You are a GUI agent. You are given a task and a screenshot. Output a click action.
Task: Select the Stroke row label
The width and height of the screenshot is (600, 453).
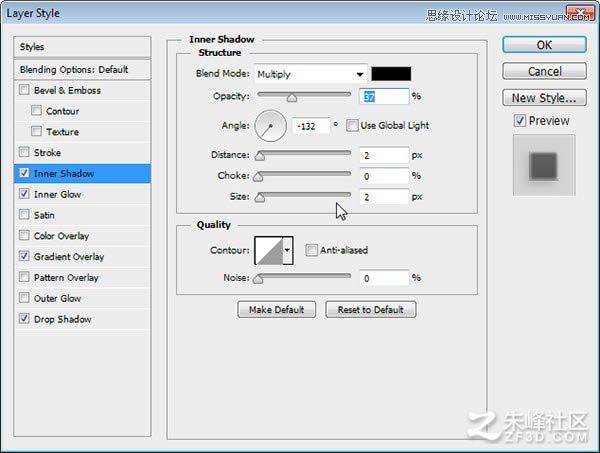pos(47,153)
